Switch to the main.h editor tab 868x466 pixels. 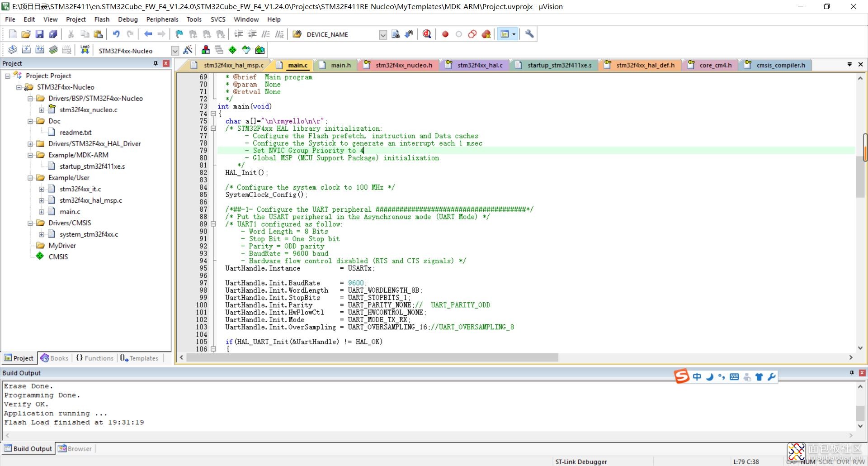pyautogui.click(x=335, y=65)
